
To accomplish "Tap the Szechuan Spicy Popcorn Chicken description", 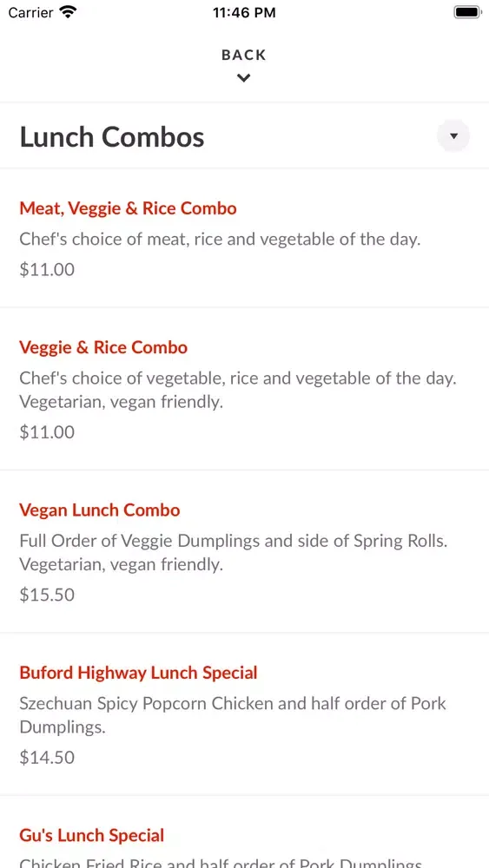I will pos(233,715).
